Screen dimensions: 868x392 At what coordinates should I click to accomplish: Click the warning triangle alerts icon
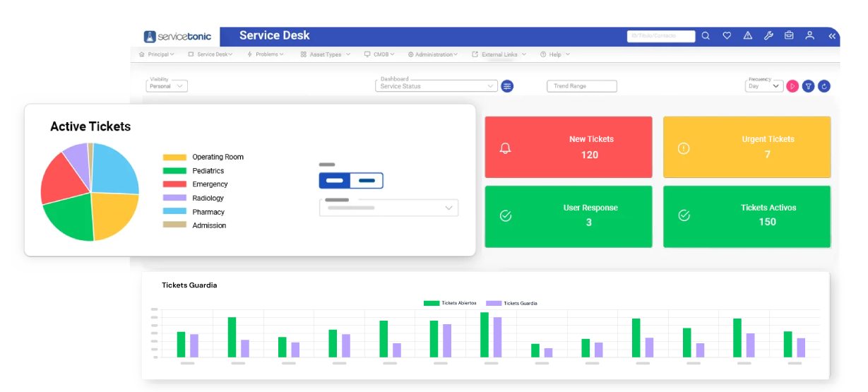click(747, 36)
